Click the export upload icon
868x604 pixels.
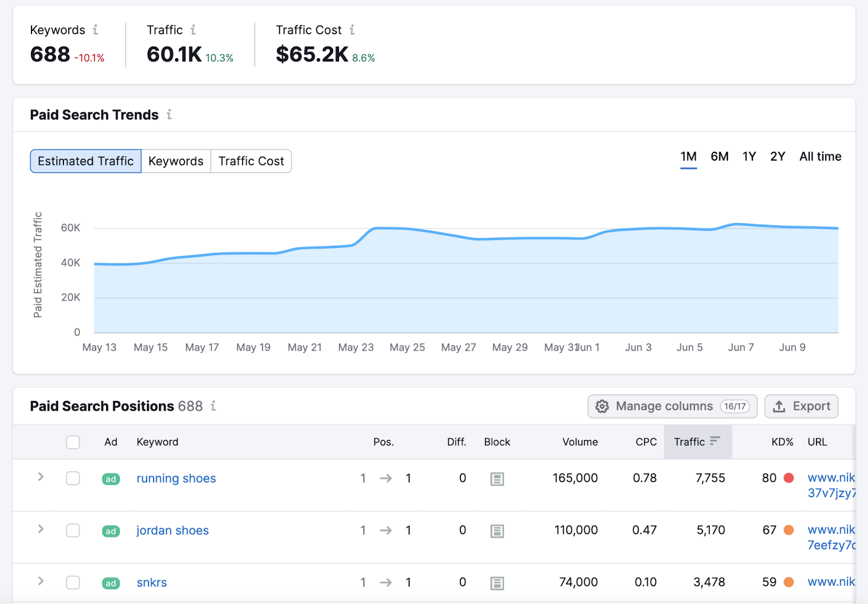[x=780, y=406]
